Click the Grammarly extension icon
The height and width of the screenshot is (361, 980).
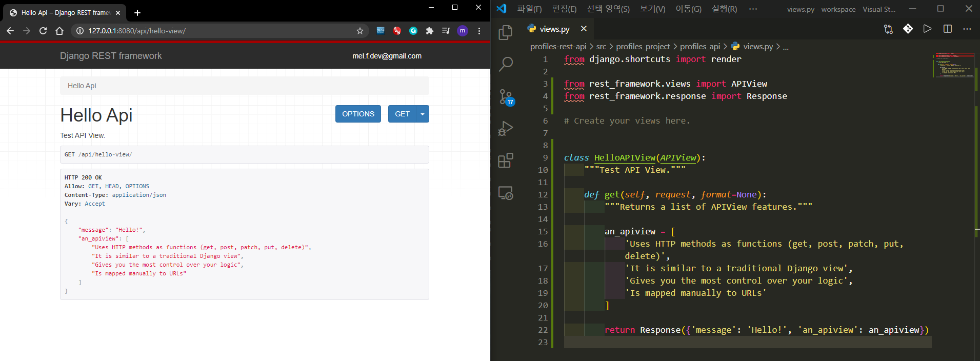pyautogui.click(x=413, y=31)
